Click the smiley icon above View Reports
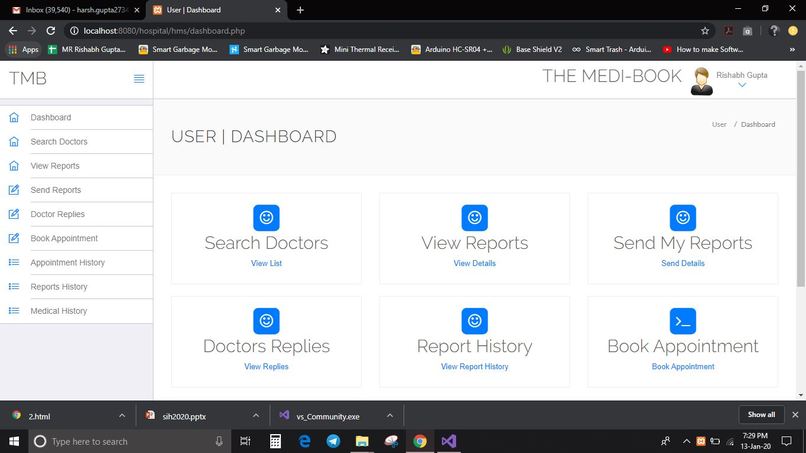806x453 pixels. coord(474,218)
